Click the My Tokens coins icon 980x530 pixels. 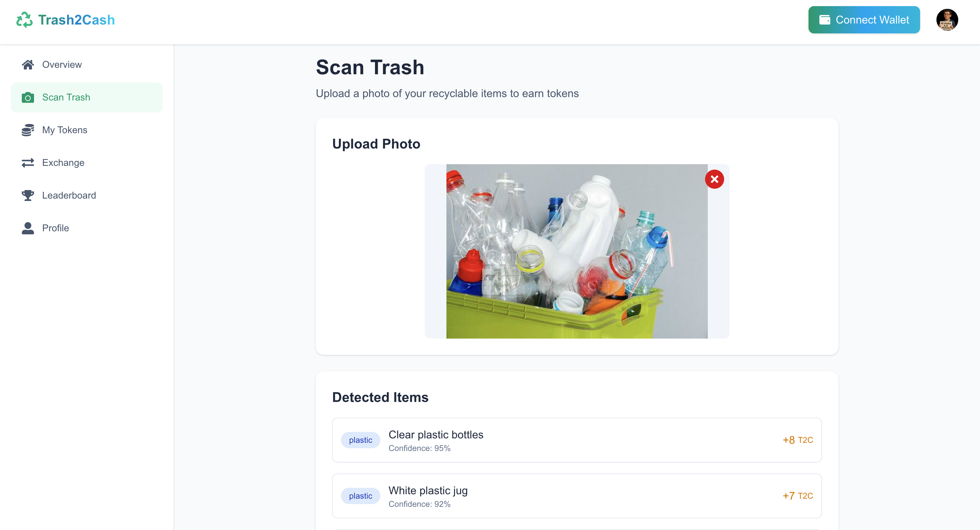(x=28, y=130)
